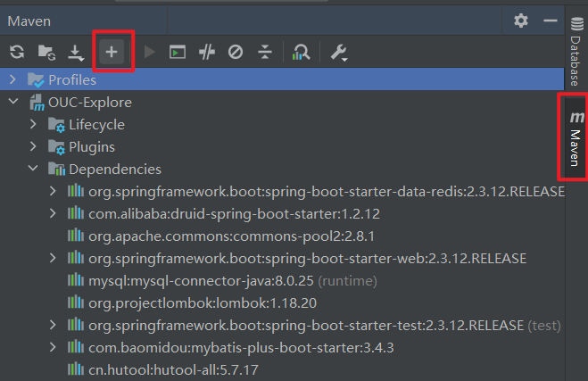Select mybatis-plus-boot-starter:3.4.3 entry

[x=282, y=347]
